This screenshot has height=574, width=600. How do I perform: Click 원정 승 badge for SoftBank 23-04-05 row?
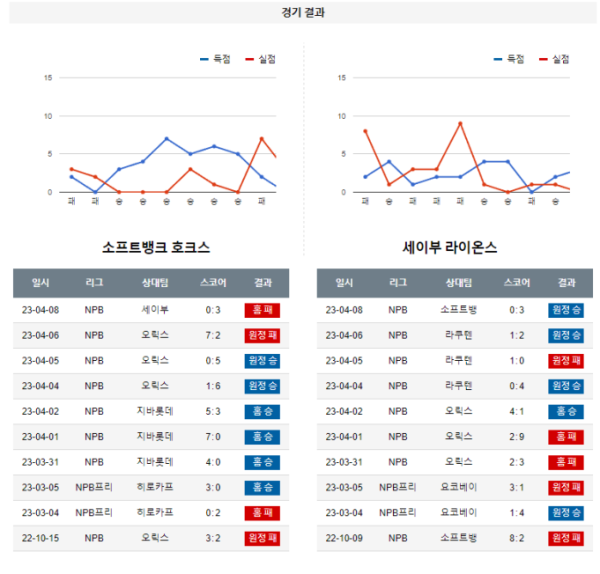coord(262,361)
